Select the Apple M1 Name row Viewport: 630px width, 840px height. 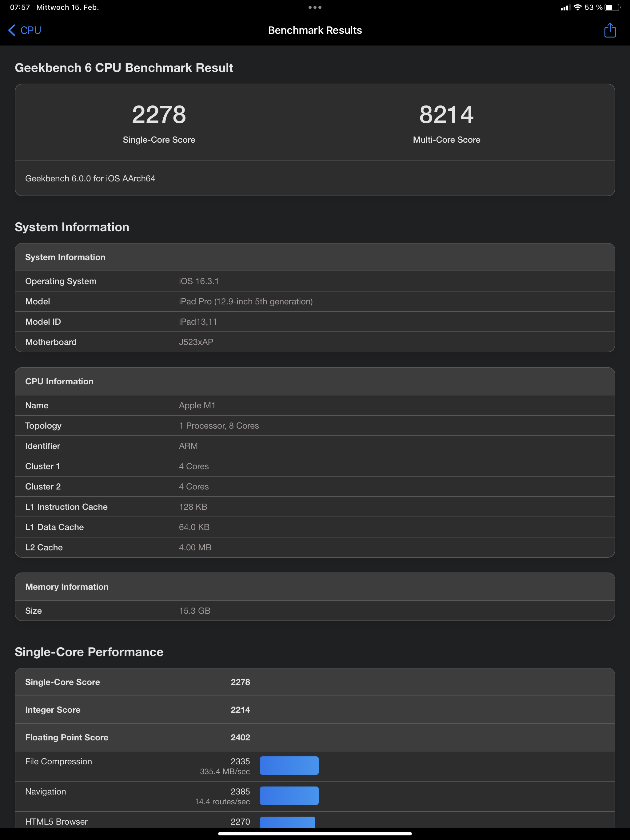click(x=315, y=405)
